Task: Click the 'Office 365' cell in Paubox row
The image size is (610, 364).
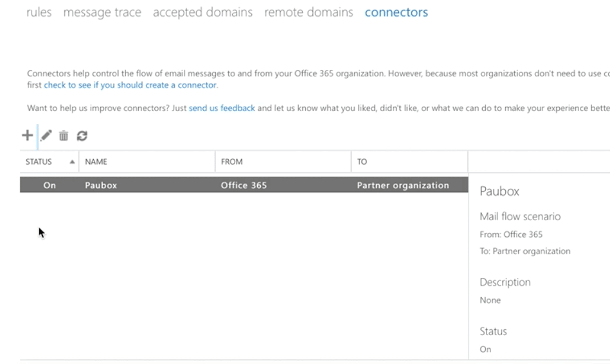Action: point(244,186)
